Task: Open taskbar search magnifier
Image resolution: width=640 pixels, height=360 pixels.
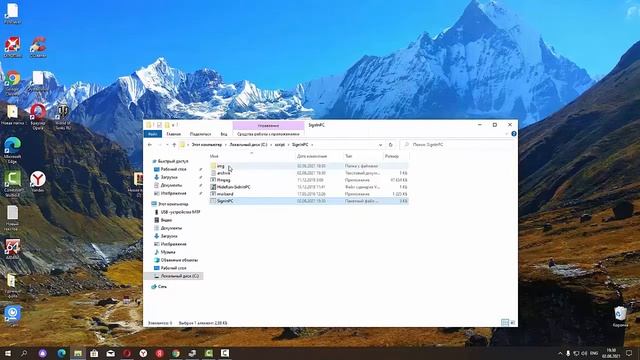Action: 24,353
